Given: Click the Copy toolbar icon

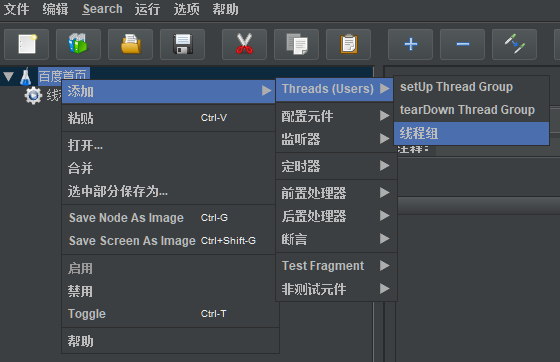Looking at the screenshot, I should tap(296, 44).
